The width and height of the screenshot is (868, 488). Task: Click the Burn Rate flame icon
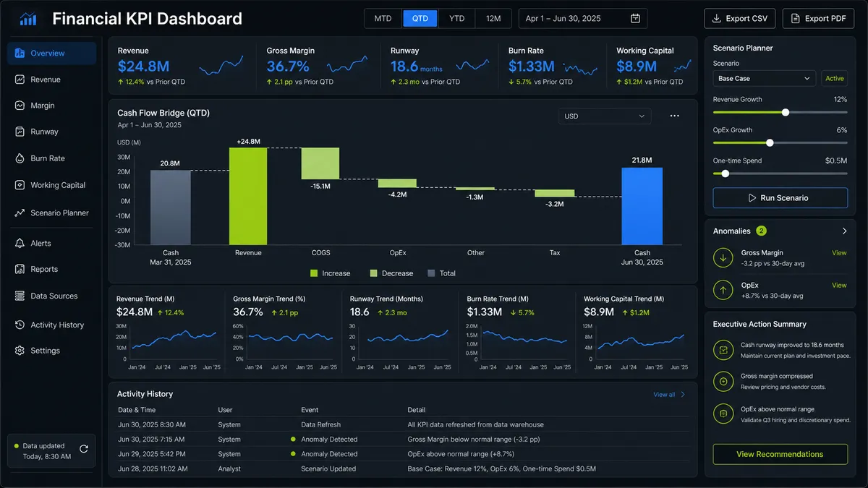coord(20,158)
